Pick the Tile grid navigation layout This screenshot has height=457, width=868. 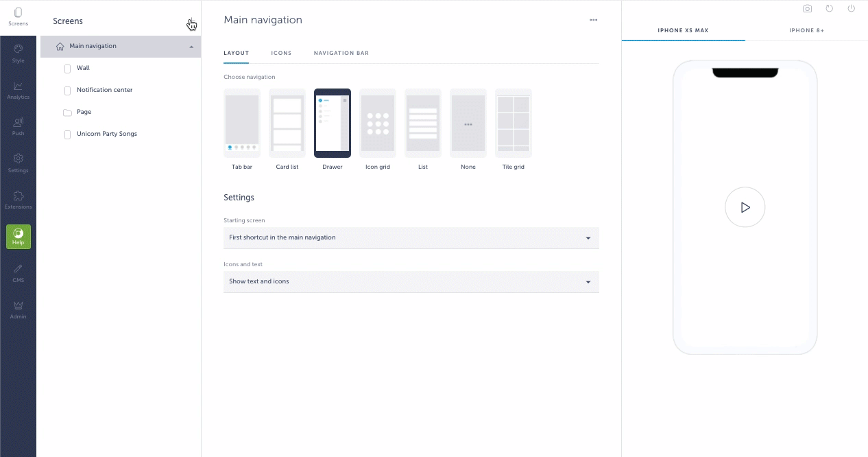pyautogui.click(x=513, y=124)
